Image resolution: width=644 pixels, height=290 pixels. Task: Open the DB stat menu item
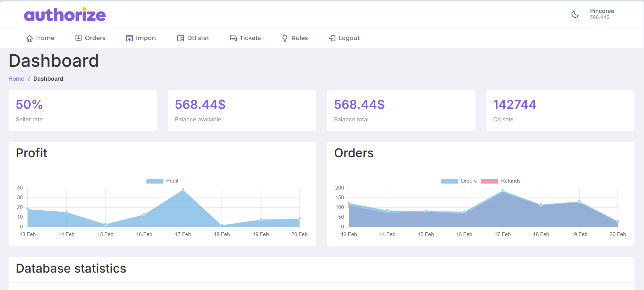194,38
